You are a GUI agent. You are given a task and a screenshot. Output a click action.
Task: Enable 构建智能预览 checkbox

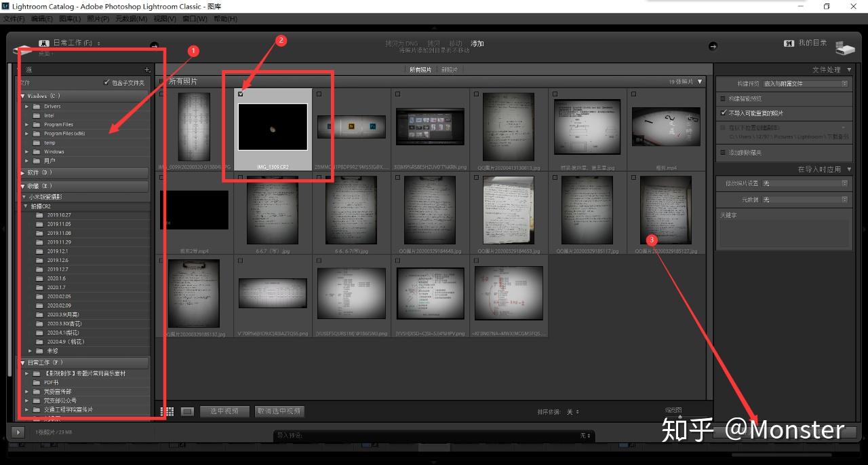723,98
